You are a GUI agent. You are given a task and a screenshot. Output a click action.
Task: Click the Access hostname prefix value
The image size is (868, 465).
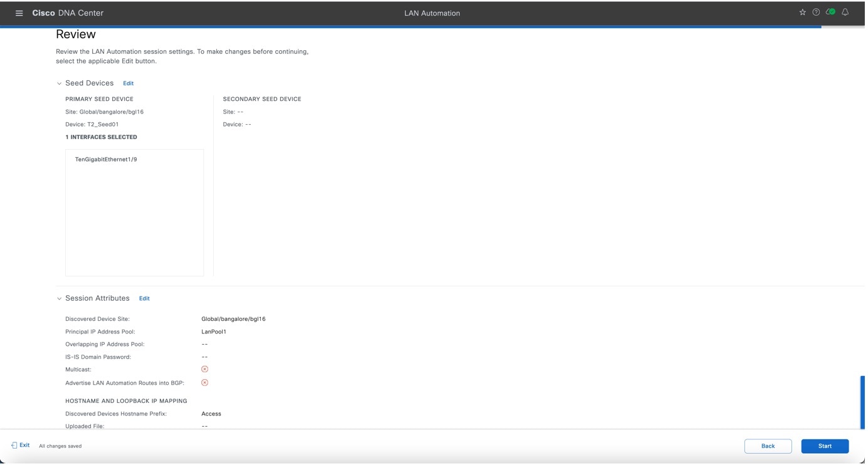click(211, 414)
